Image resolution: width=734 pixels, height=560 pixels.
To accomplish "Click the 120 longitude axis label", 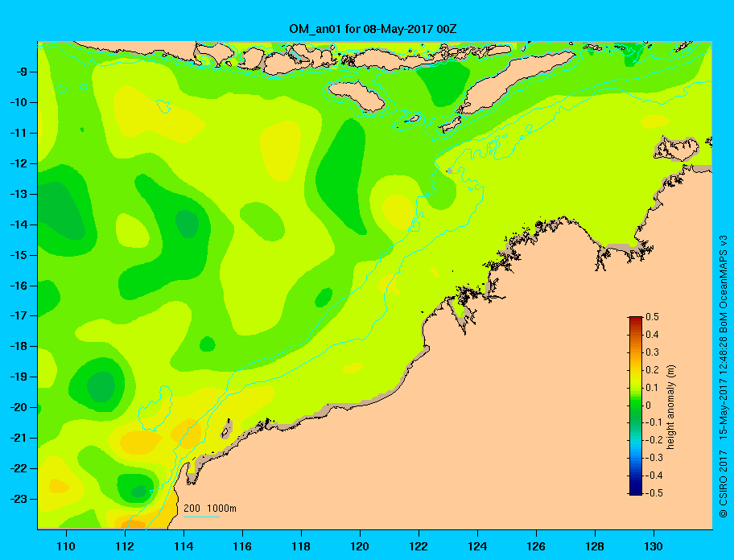I will click(360, 546).
